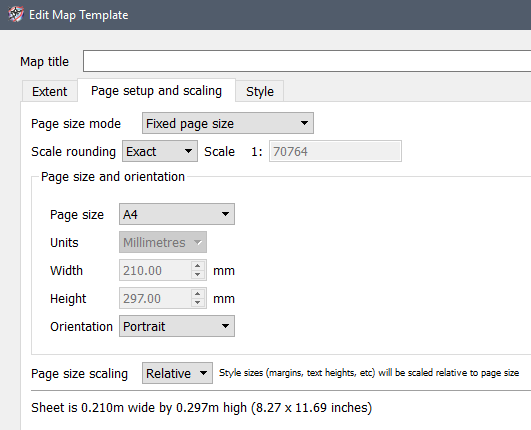Expand the Page size scaling Relative dropdown
The image size is (531, 430).
(x=177, y=373)
